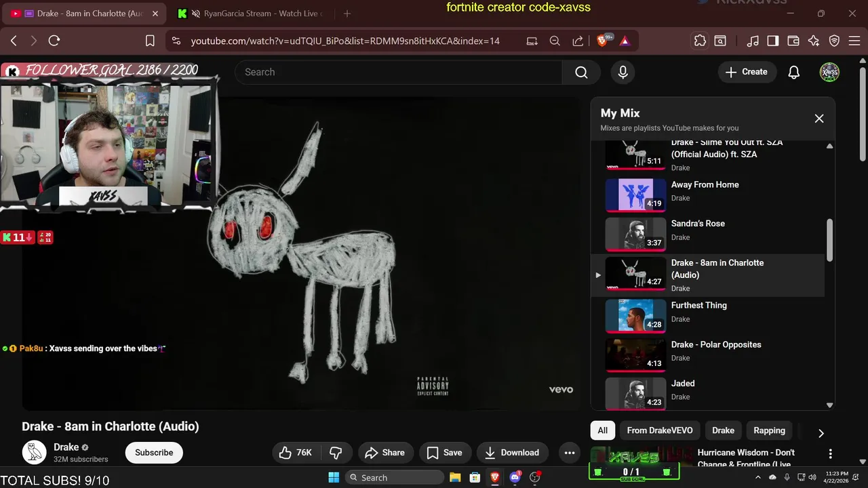Viewport: 868px width, 488px height.
Task: Open the browser hamburger menu
Action: (x=854, y=41)
